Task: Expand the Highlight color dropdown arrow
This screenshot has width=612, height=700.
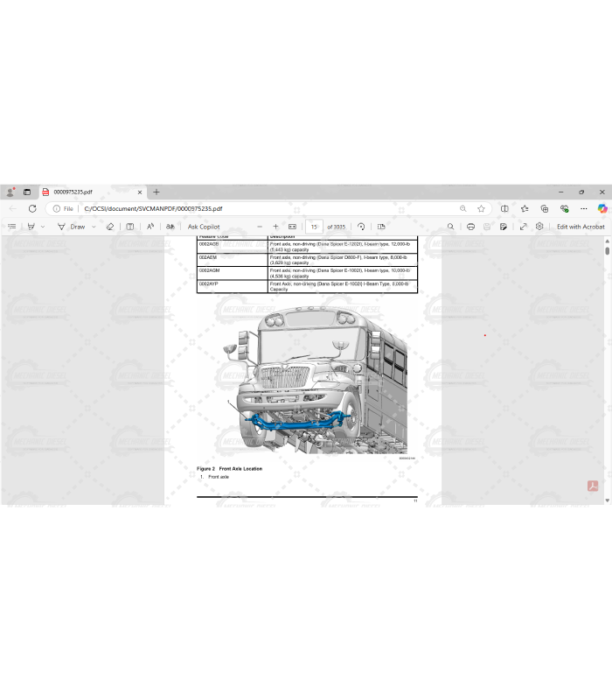Action: [x=43, y=227]
